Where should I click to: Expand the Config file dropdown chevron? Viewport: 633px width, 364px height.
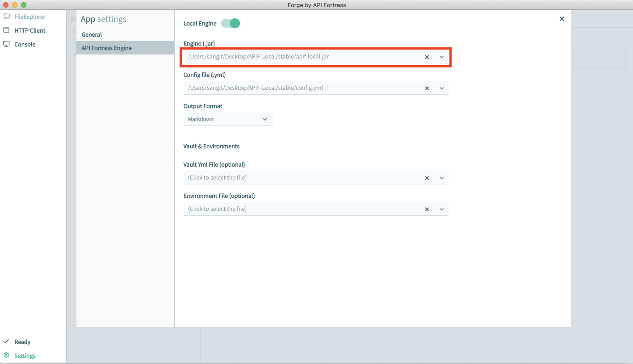pyautogui.click(x=441, y=88)
